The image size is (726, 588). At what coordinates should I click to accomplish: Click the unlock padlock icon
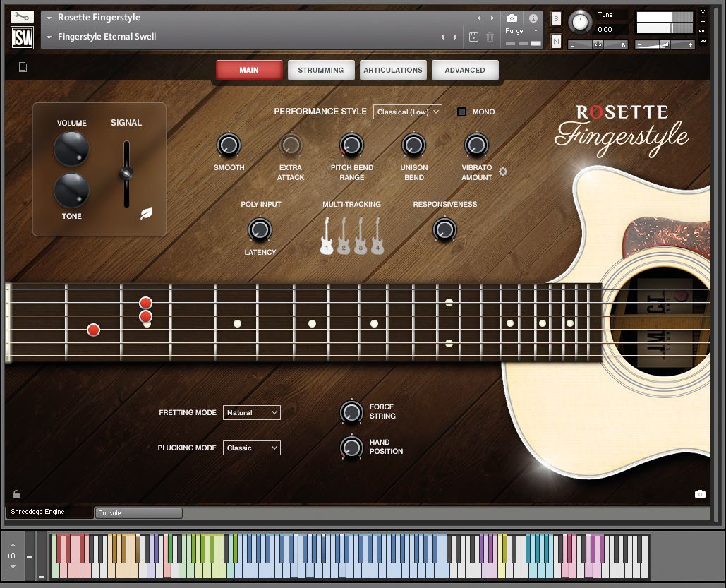[16, 494]
